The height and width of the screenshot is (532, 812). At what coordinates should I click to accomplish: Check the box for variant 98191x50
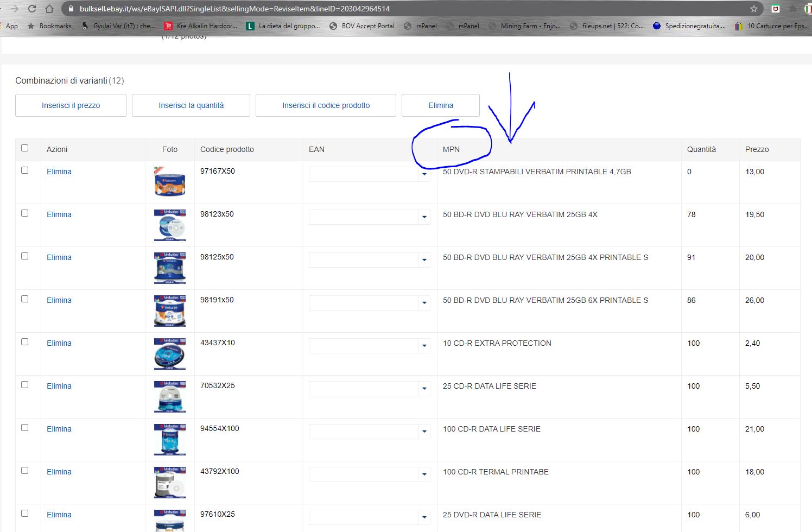coord(24,299)
